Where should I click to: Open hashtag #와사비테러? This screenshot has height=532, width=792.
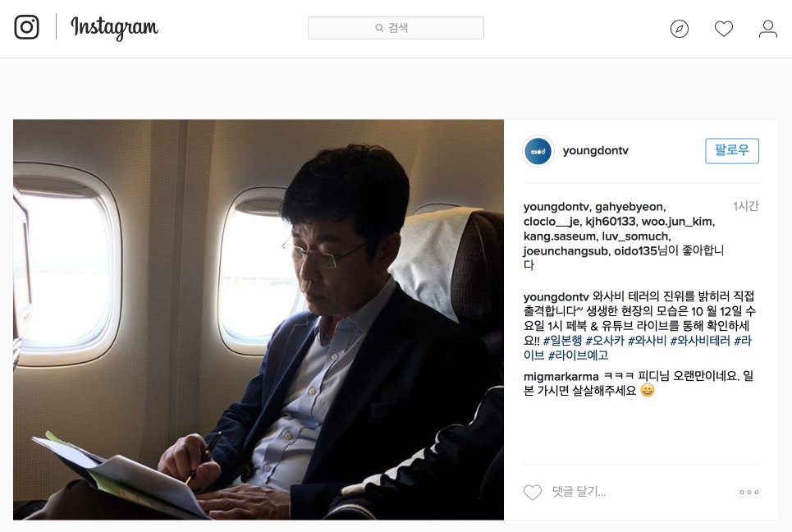[x=700, y=341]
